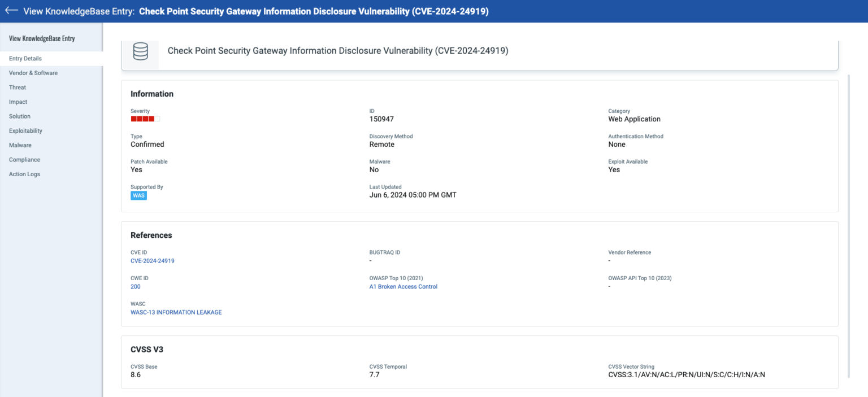Click the References section heading
Image resolution: width=868 pixels, height=397 pixels.
(x=151, y=235)
